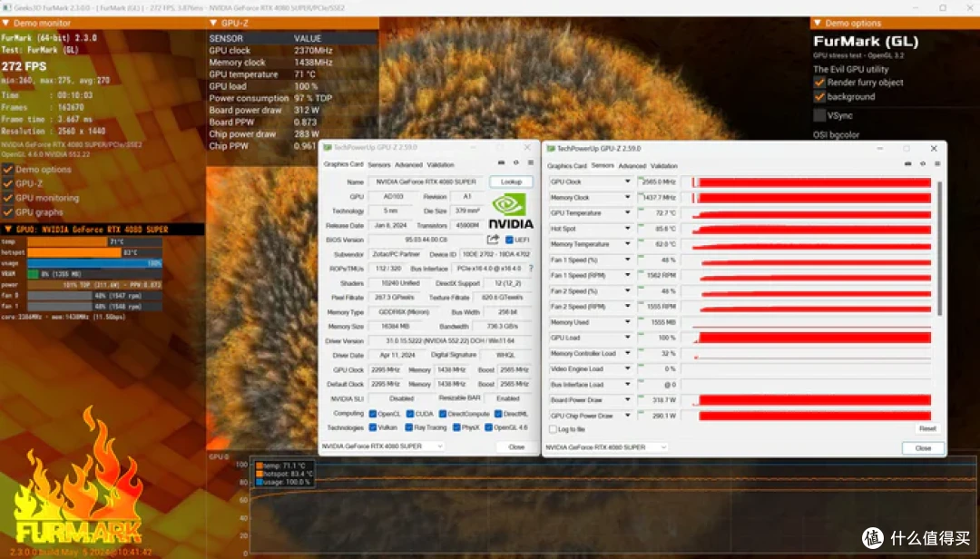Click the NVIDIA logo in GPU-Z
980x559 pixels.
point(511,211)
